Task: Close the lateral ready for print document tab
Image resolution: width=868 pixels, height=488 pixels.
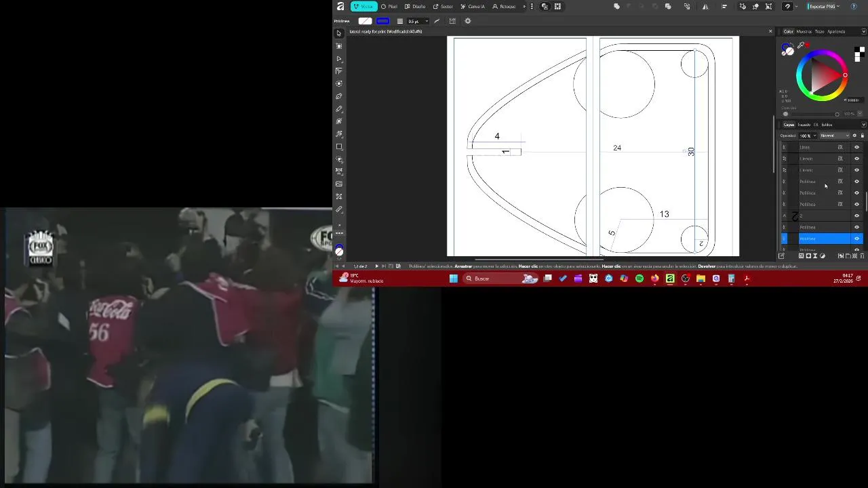Action: (x=770, y=31)
